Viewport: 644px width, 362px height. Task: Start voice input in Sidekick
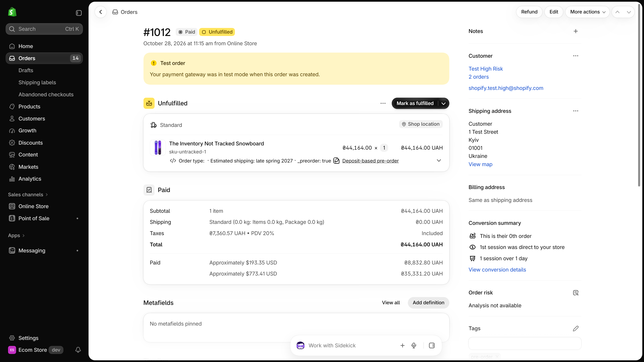tap(414, 345)
